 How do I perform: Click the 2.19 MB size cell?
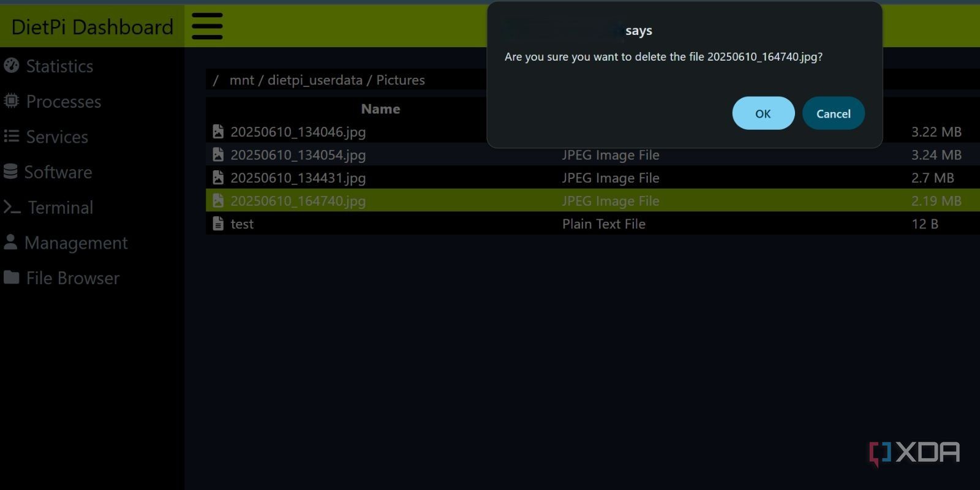tap(937, 201)
